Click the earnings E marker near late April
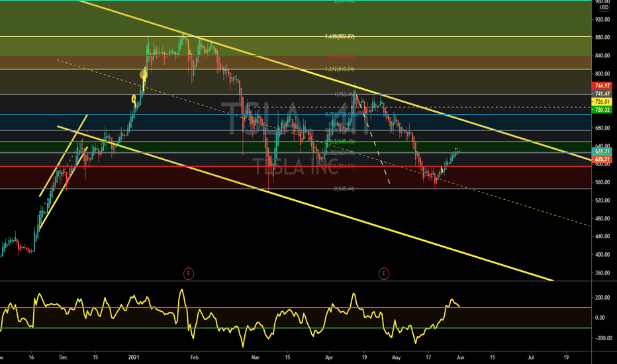Image resolution: width=617 pixels, height=364 pixels. click(384, 273)
